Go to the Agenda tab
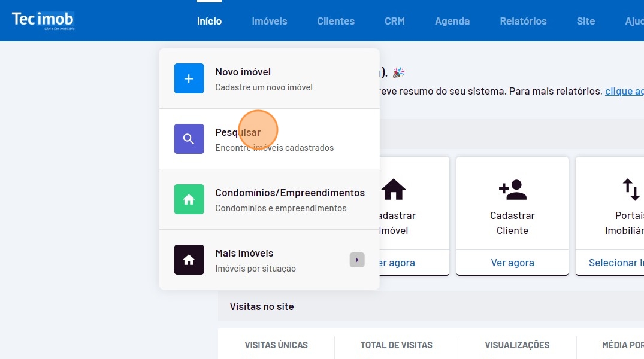 [x=452, y=21]
